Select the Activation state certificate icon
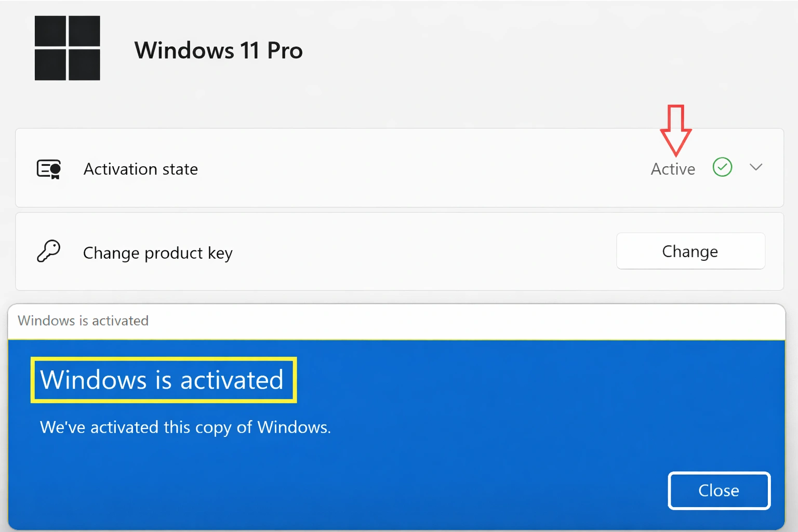798x532 pixels. pyautogui.click(x=48, y=169)
